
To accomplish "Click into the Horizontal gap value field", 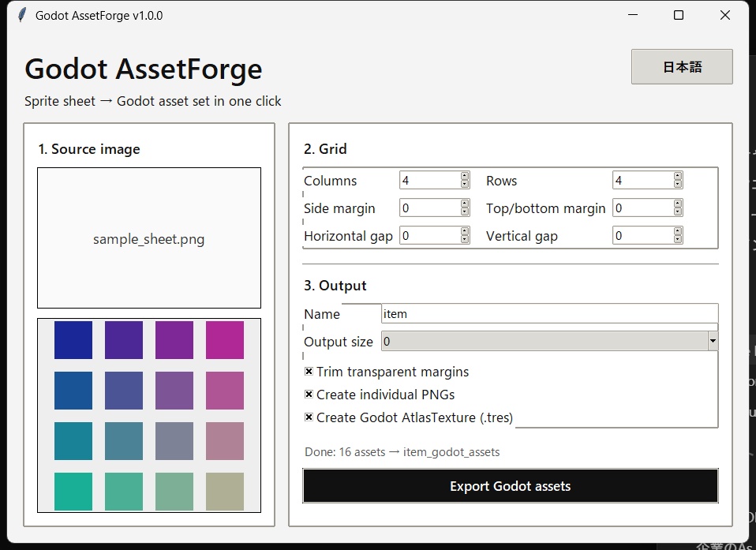I will [430, 235].
